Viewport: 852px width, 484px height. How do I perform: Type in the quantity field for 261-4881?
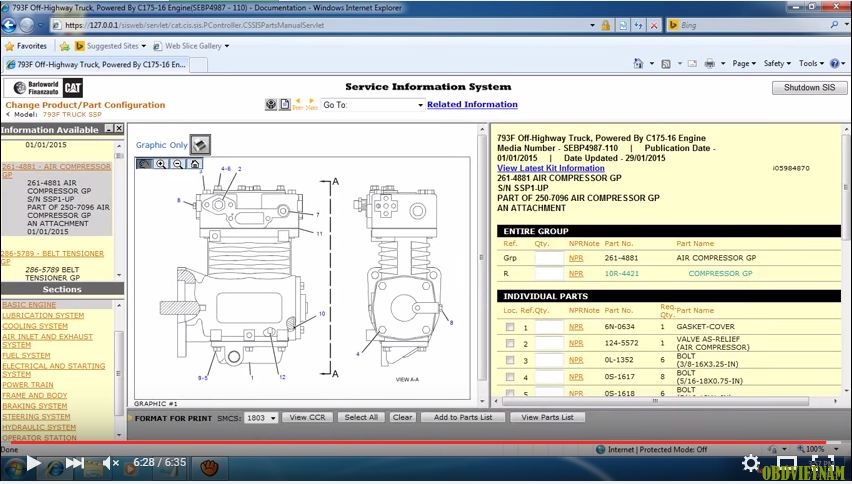548,258
